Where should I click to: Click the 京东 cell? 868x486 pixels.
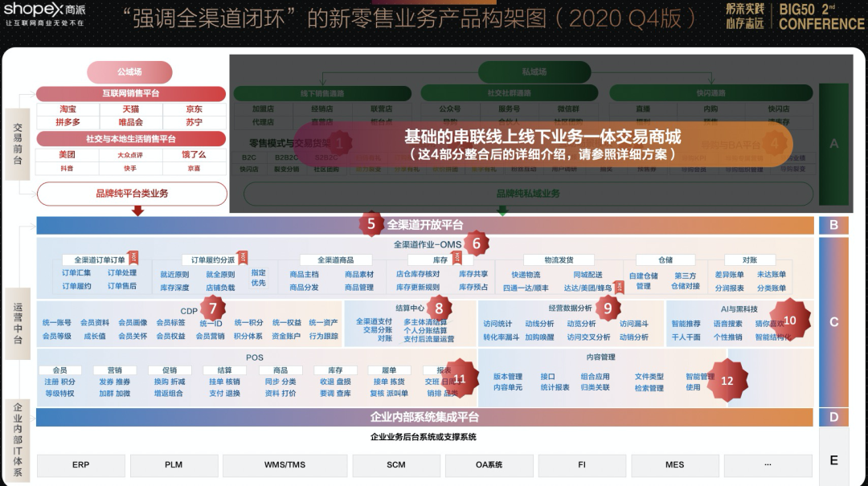194,109
